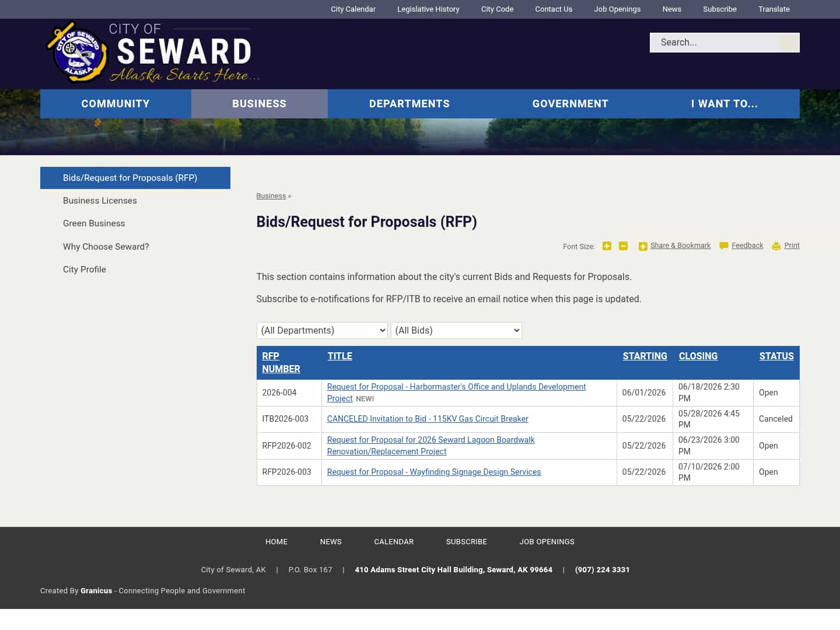Viewport: 840px width, 630px height.
Task: Click Home in footer
Action: click(276, 542)
